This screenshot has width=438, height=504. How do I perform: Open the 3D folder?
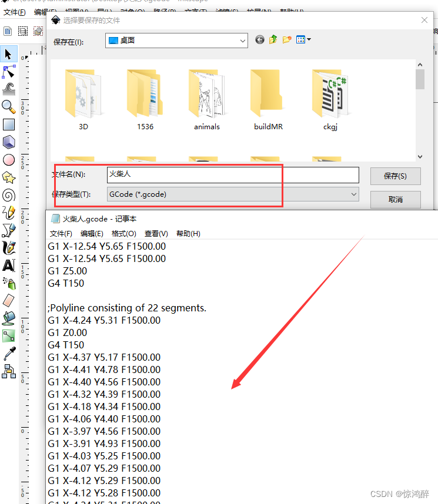coord(83,99)
